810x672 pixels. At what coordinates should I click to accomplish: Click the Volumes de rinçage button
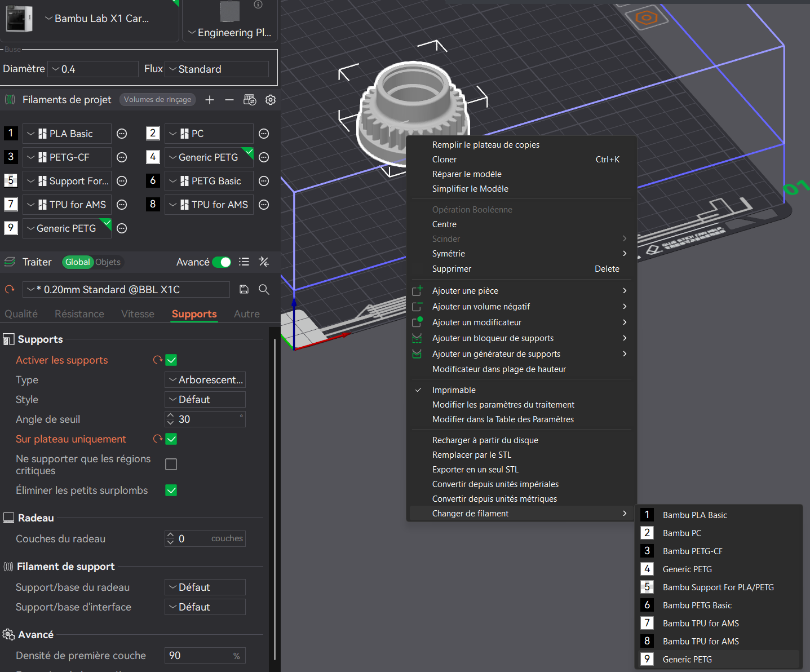157,100
